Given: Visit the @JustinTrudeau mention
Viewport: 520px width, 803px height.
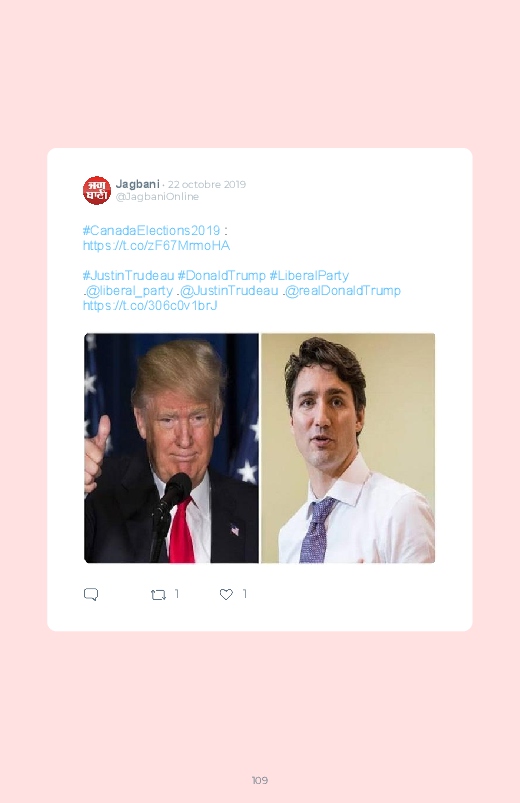Looking at the screenshot, I should pyautogui.click(x=228, y=291).
